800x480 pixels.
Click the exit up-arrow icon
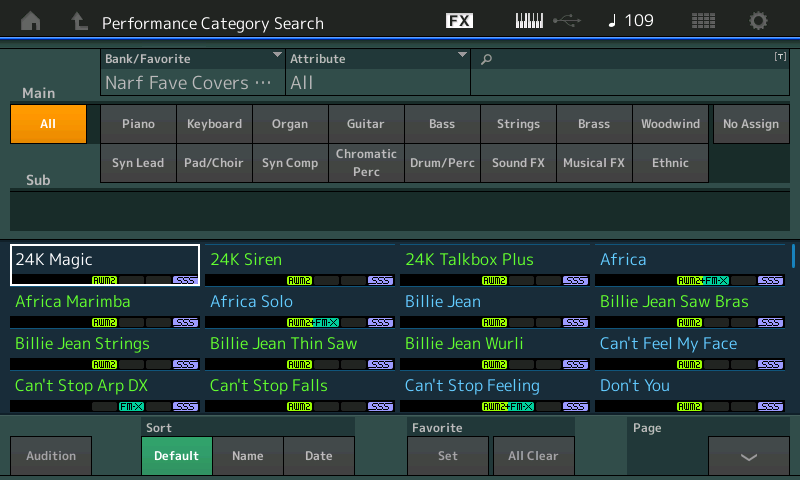[79, 21]
